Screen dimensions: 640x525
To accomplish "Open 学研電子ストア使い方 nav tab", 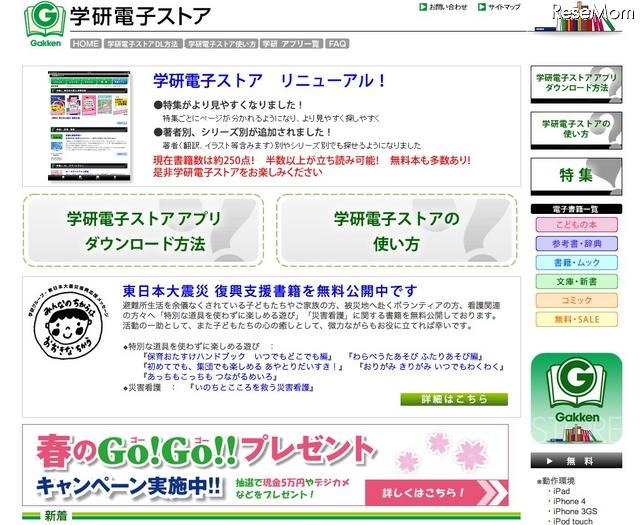I will (x=221, y=44).
